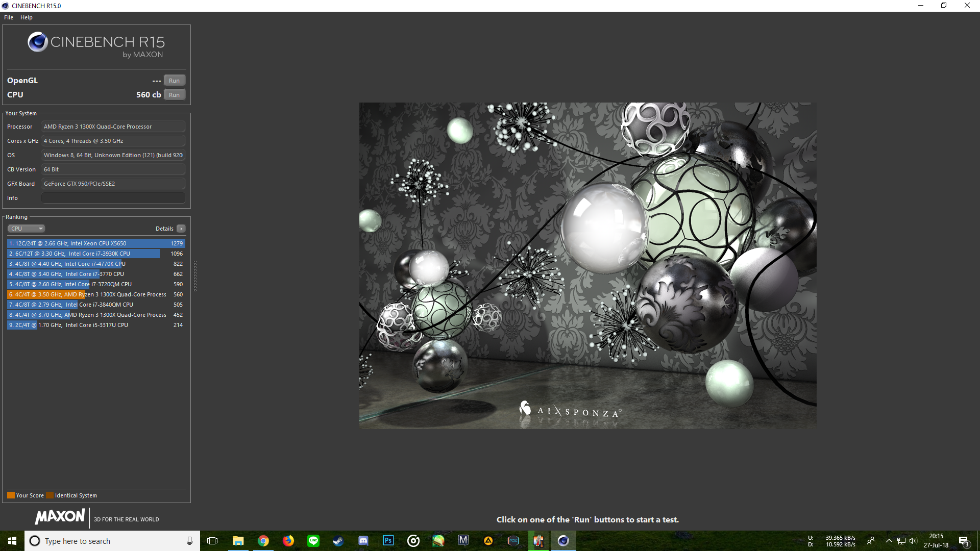Open the Windows Start menu
This screenshot has height=551, width=980.
[x=12, y=541]
